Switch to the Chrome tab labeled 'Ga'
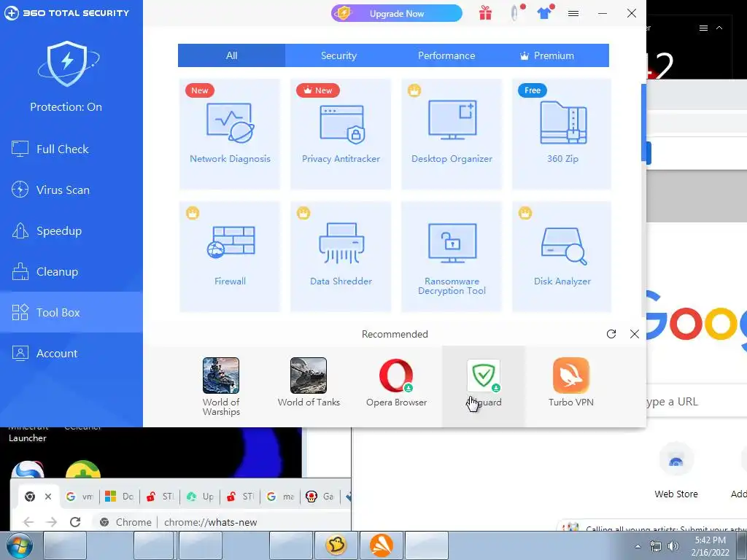This screenshot has width=747, height=560. pos(320,497)
